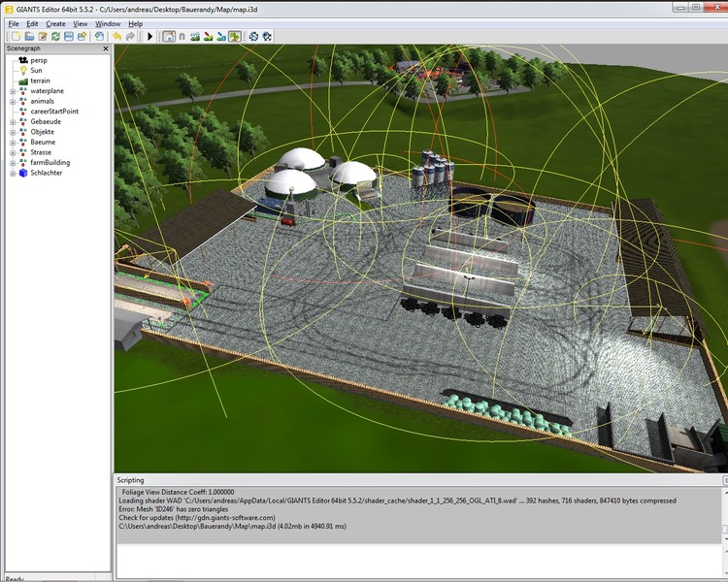728x582 pixels.
Task: Click the second blue gear icon
Action: (267, 36)
